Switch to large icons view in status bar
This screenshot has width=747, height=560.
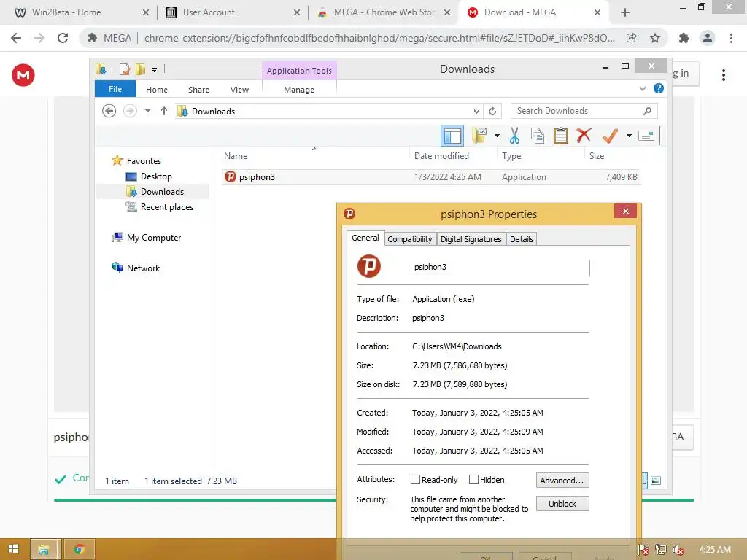tap(656, 481)
